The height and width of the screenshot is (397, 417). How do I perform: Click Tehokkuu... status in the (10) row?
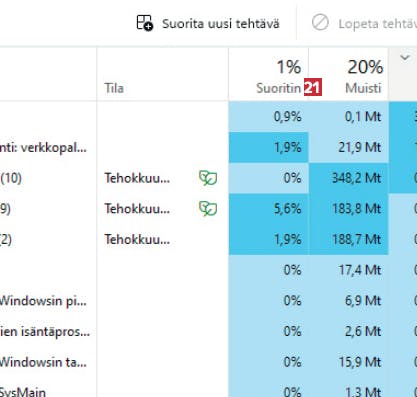tap(137, 178)
